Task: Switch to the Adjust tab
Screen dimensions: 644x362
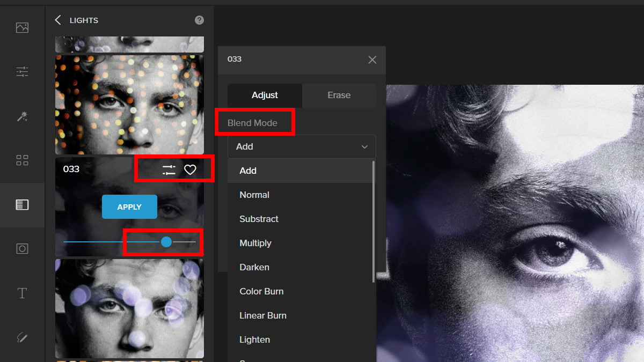Action: [265, 95]
